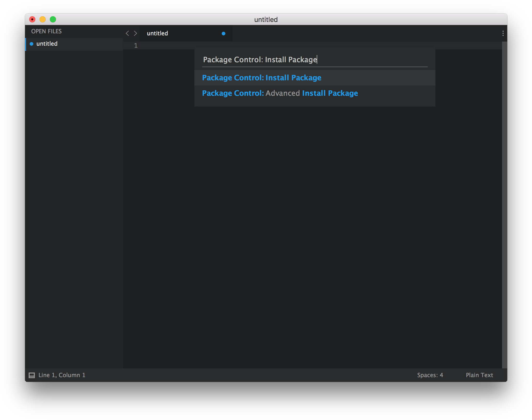Screen dimensions: 532x420
Task: Select Package Control: Install Package command
Action: tap(261, 78)
